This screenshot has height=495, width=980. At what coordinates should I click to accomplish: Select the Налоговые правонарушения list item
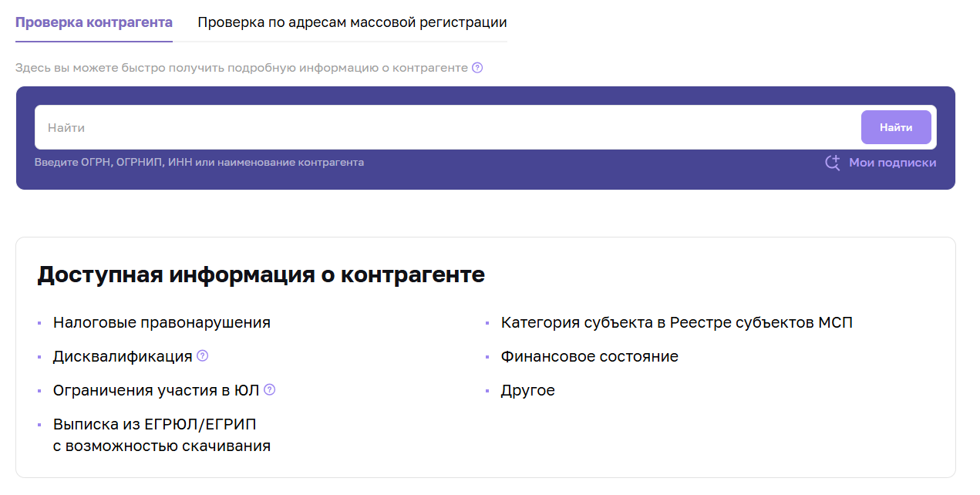[x=162, y=322]
